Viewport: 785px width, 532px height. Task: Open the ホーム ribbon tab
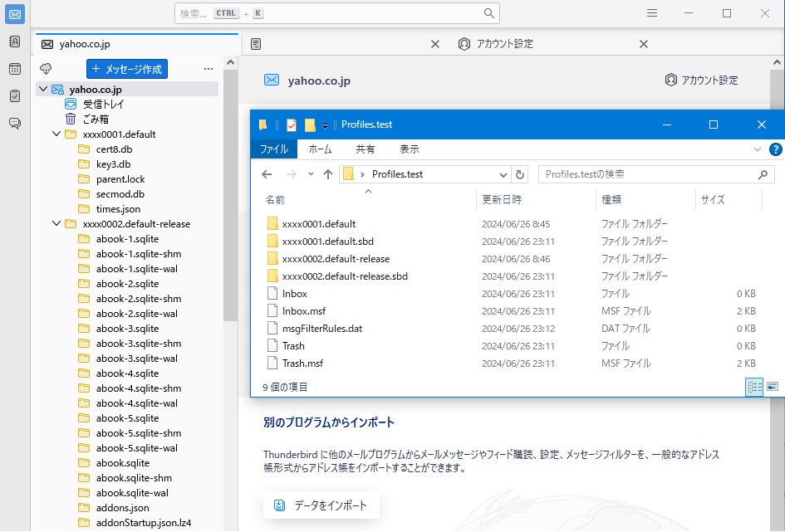(x=320, y=149)
